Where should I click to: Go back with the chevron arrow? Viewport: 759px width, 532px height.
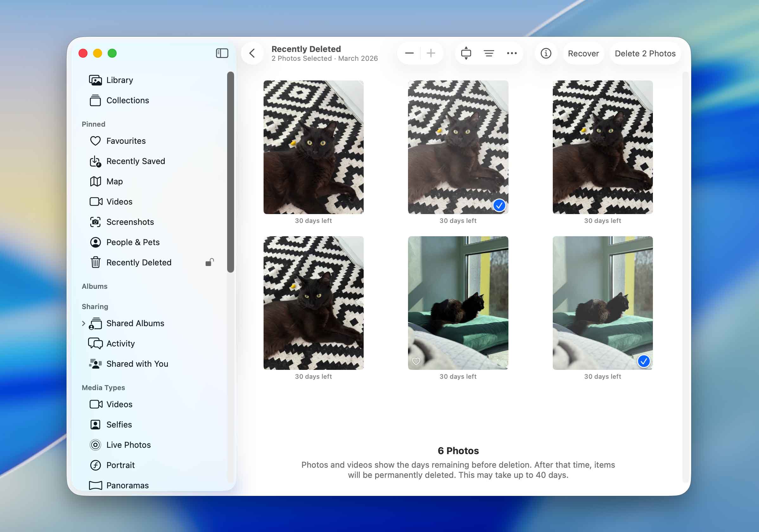pyautogui.click(x=252, y=53)
